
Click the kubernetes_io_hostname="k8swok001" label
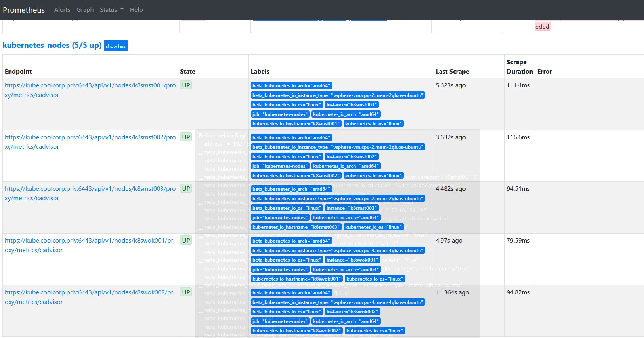297,279
